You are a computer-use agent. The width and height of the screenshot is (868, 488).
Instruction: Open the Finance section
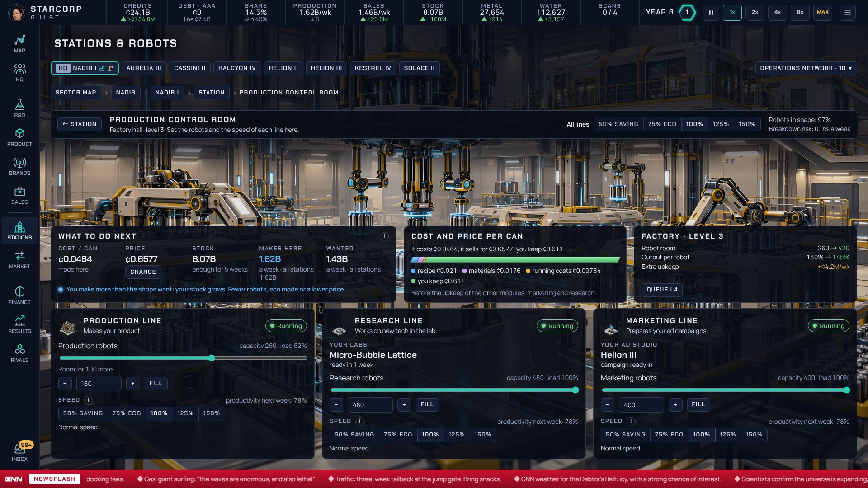(x=19, y=296)
